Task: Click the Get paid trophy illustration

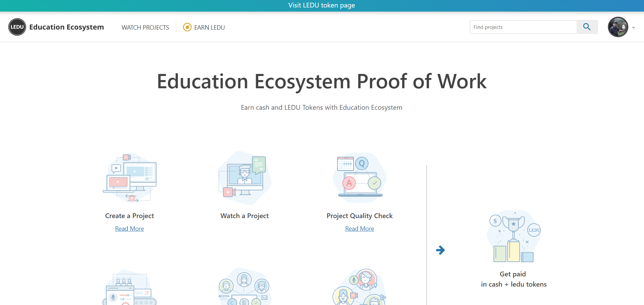Action: [514, 236]
